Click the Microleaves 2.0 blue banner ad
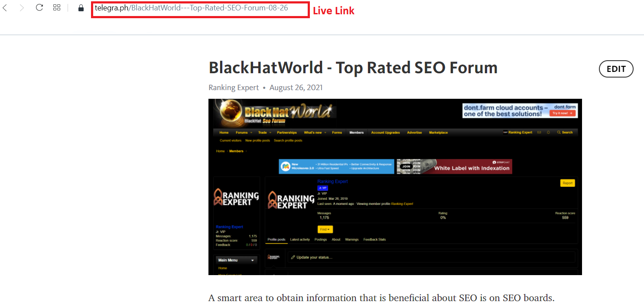 pyautogui.click(x=336, y=166)
